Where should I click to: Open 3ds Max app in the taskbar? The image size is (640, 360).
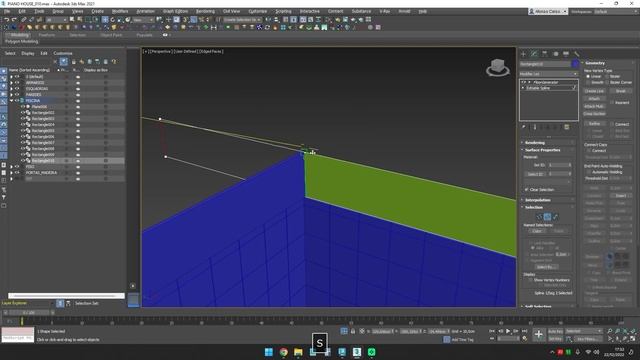click(357, 352)
